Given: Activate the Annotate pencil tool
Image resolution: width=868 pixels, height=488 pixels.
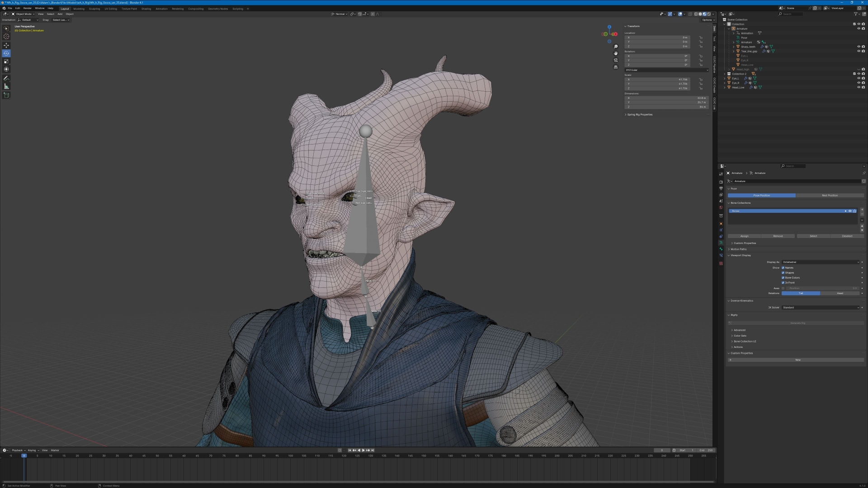Looking at the screenshot, I should (x=6, y=78).
